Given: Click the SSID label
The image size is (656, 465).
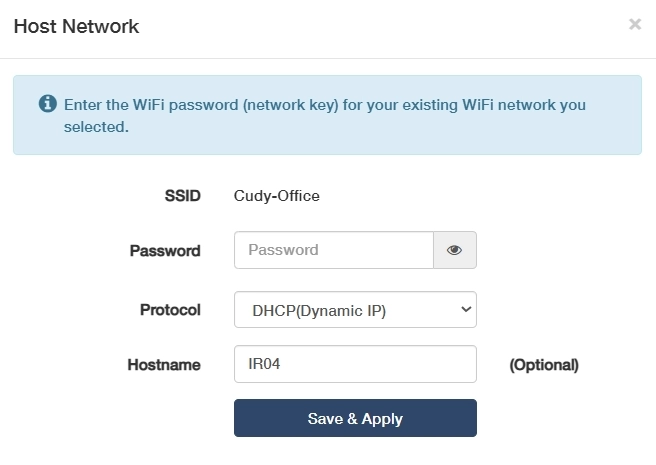Looking at the screenshot, I should 182,196.
